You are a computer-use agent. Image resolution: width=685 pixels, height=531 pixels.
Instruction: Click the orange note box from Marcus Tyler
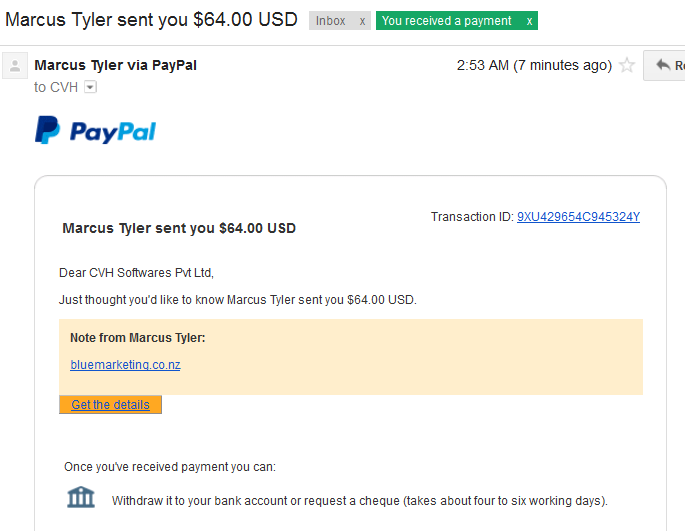pyautogui.click(x=351, y=357)
